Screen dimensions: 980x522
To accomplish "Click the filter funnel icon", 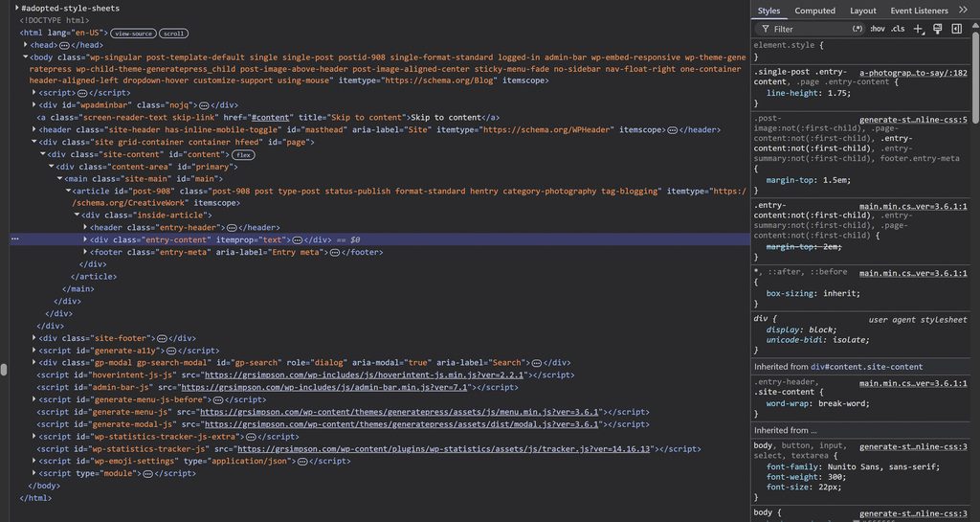I will [765, 29].
